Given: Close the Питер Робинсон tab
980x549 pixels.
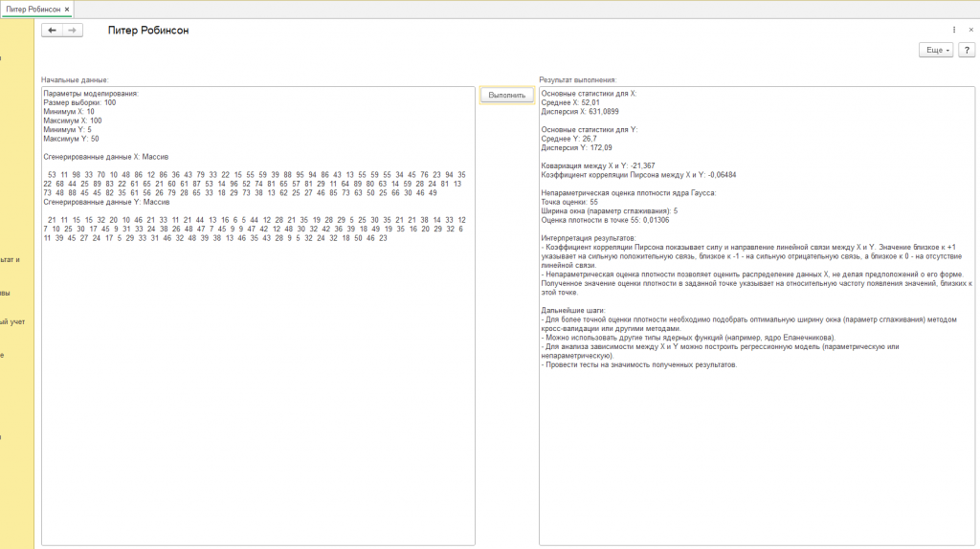Looking at the screenshot, I should [67, 10].
